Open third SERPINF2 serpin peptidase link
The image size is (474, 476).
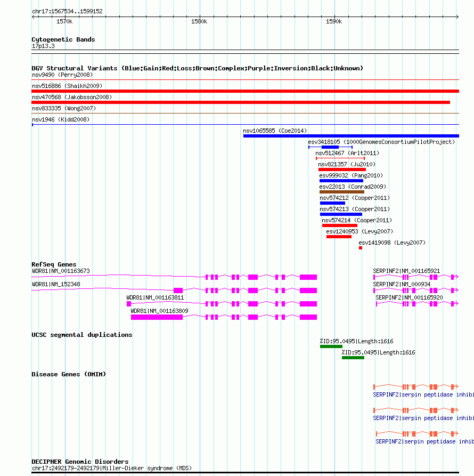pos(424,441)
